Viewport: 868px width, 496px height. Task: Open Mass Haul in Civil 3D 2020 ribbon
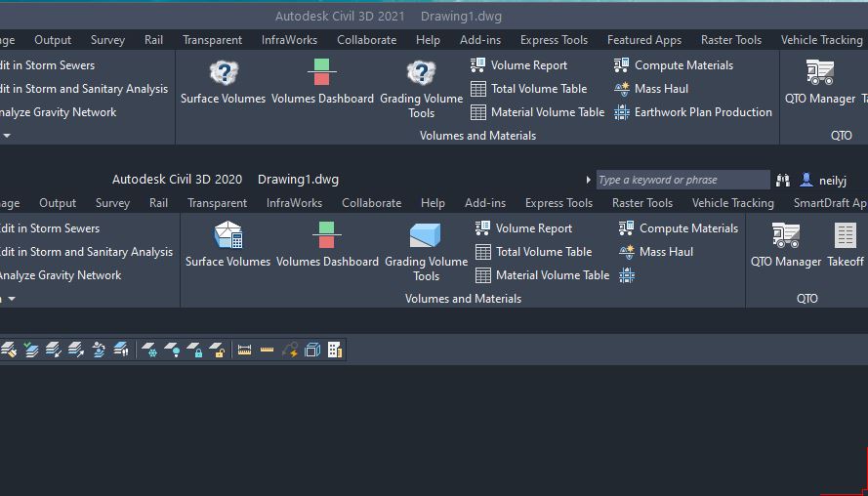tap(656, 252)
